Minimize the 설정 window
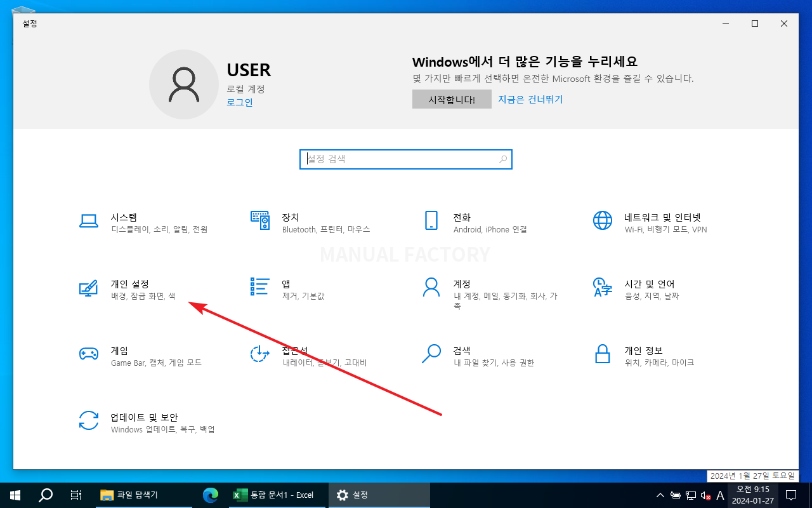812x508 pixels. pos(725,23)
